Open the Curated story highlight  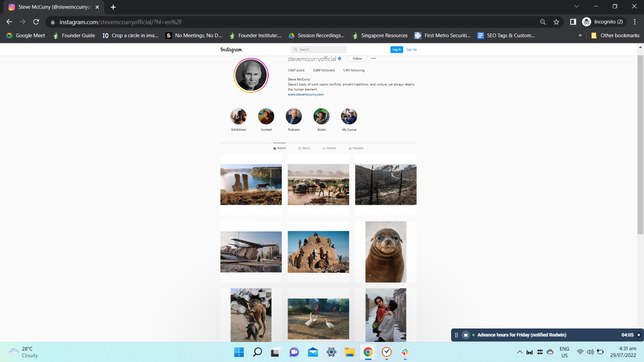click(x=266, y=116)
